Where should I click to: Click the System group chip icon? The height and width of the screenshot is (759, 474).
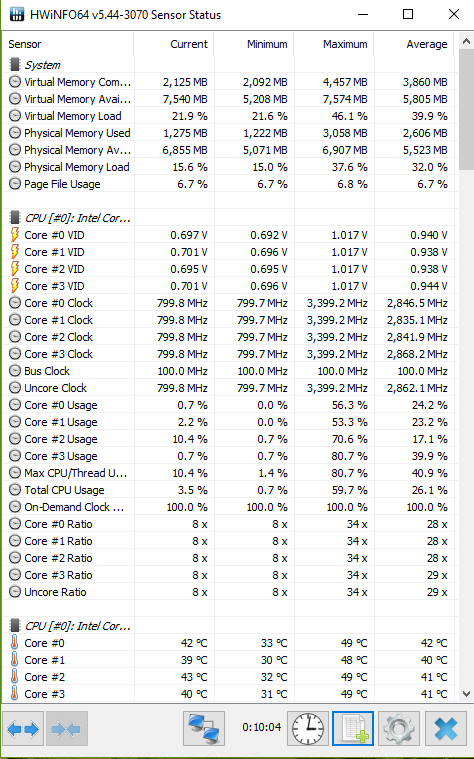[15, 64]
